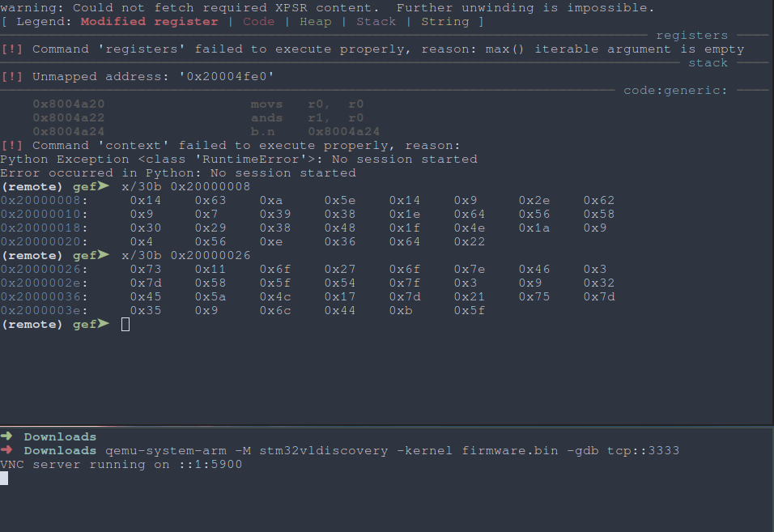Click the "stack" section header
Image resolution: width=774 pixels, height=532 pixels.
pos(708,63)
